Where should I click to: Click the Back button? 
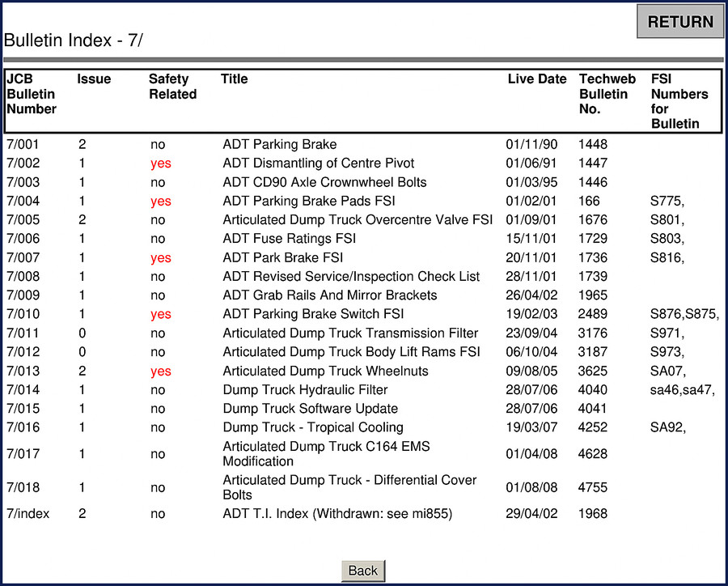pos(363,571)
